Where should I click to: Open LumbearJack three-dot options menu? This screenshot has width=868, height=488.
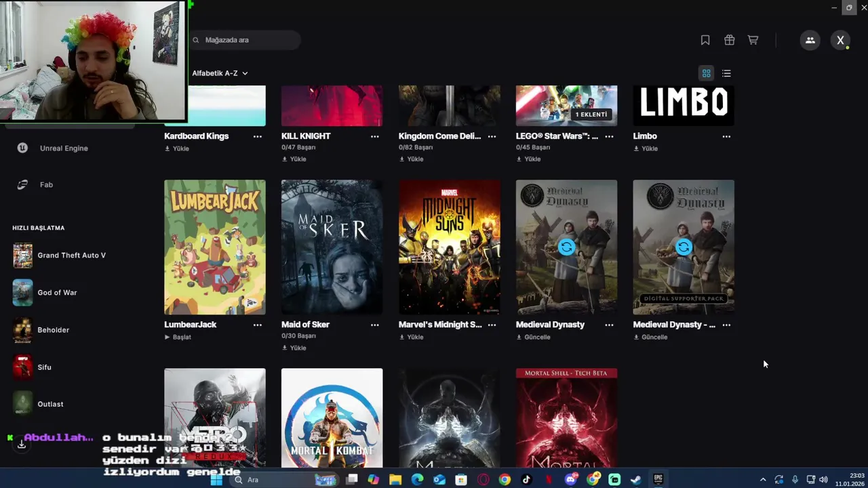(257, 325)
